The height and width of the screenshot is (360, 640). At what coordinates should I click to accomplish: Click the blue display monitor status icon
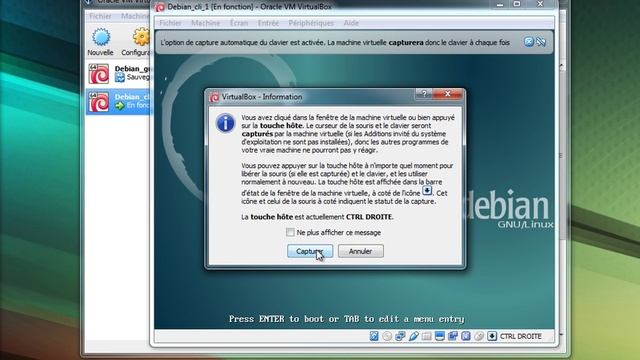(x=440, y=336)
